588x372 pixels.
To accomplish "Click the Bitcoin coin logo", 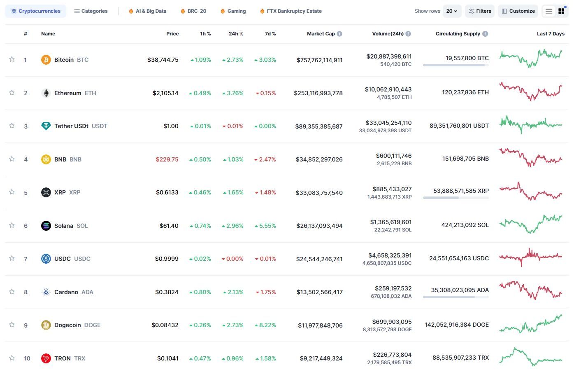I will (46, 60).
